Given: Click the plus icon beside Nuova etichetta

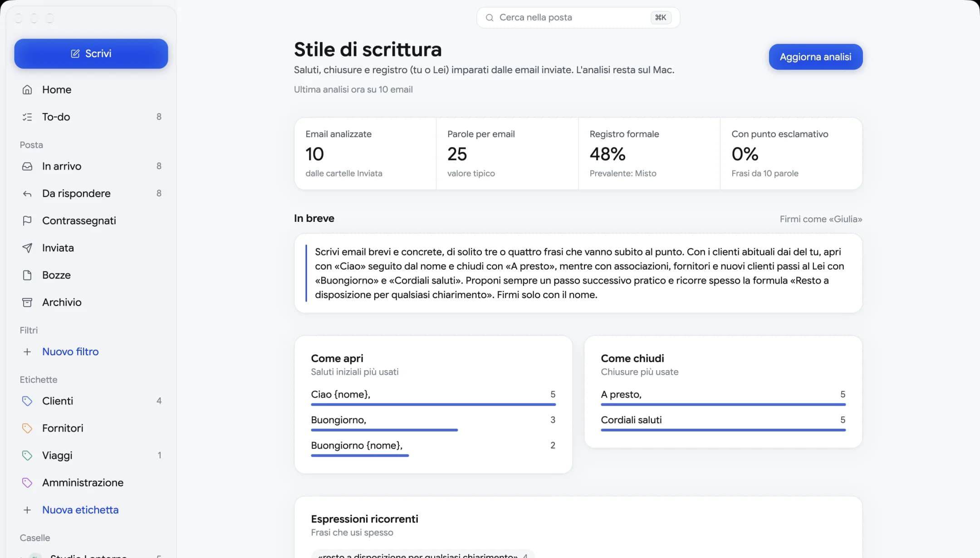Looking at the screenshot, I should click(x=27, y=510).
